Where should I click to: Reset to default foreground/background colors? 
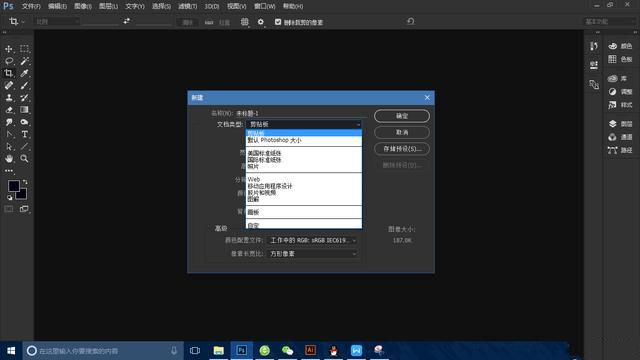tap(9, 198)
